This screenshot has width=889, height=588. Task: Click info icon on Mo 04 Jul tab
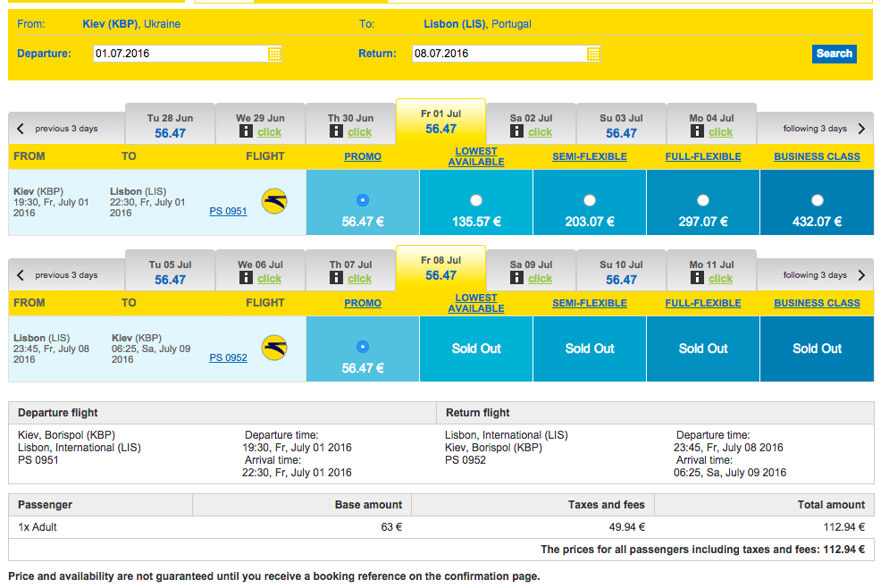697,131
